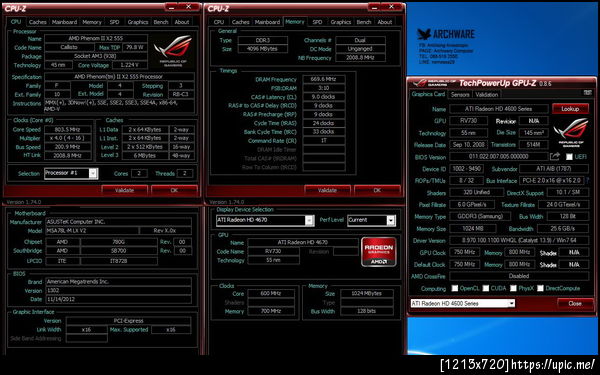Select the GPU Core clock value 600 MHz
The image size is (600, 375).
(271, 293)
